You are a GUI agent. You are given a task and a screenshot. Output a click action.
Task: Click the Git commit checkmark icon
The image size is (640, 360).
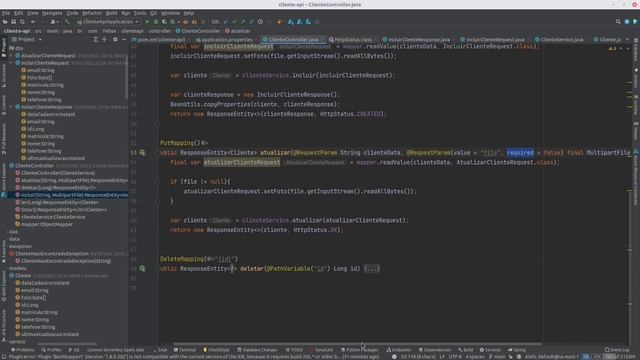click(x=234, y=22)
